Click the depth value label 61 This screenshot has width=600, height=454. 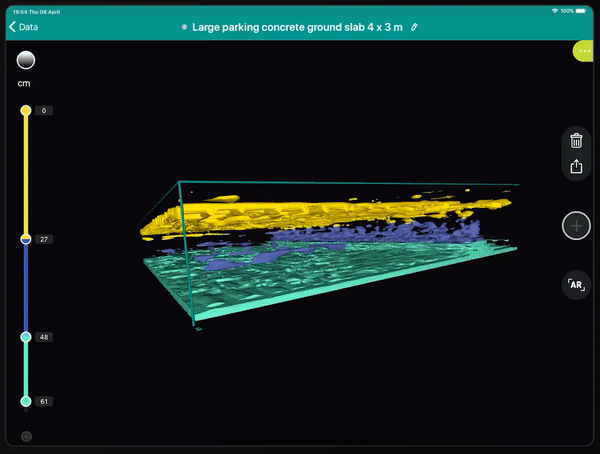[44, 402]
